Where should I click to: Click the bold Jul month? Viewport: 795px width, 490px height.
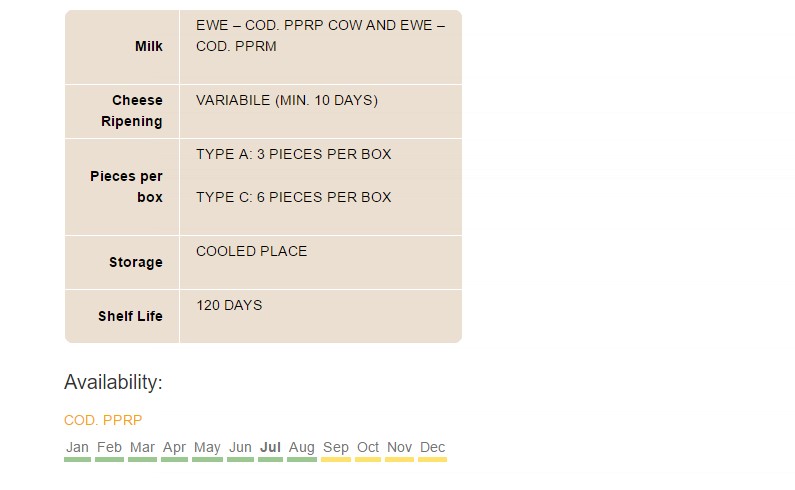coord(270,447)
